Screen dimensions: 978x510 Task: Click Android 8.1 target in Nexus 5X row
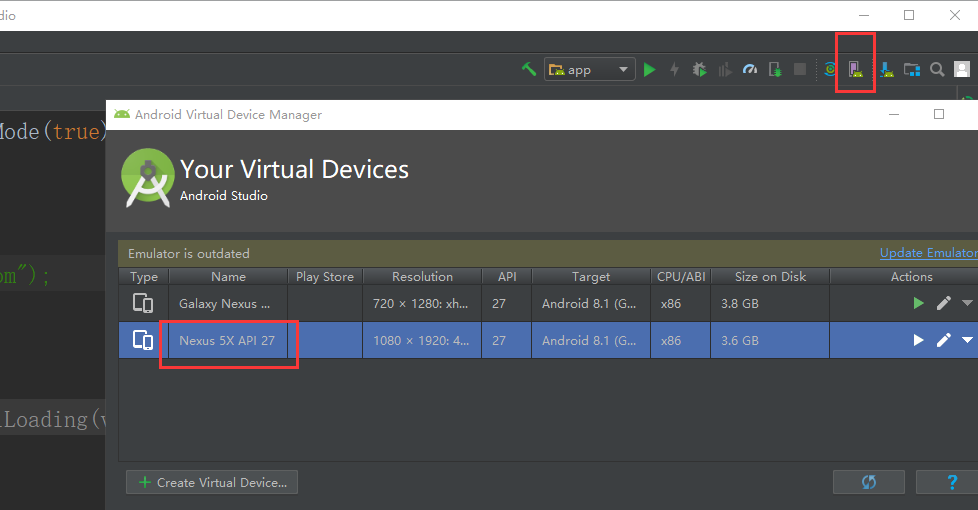tap(589, 340)
